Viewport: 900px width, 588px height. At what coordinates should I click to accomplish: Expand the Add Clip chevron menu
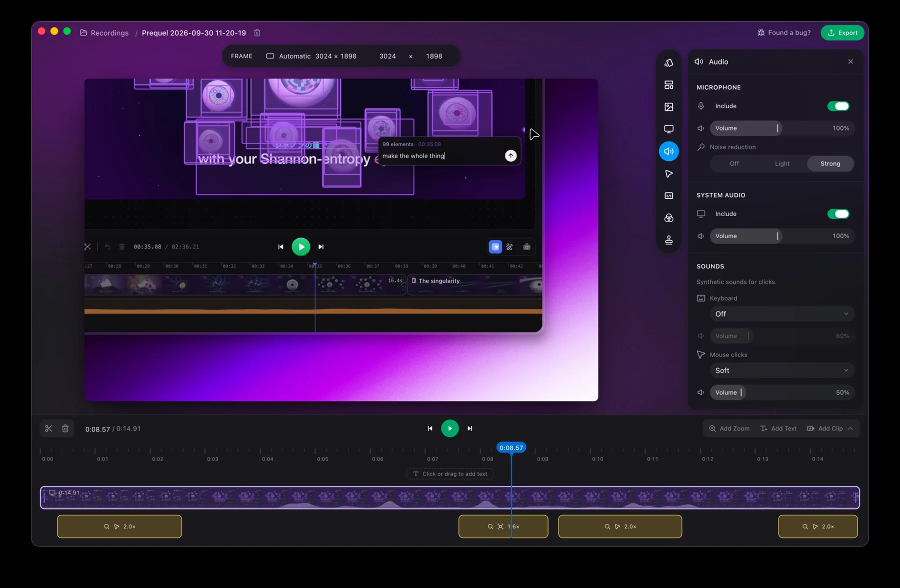tap(850, 428)
